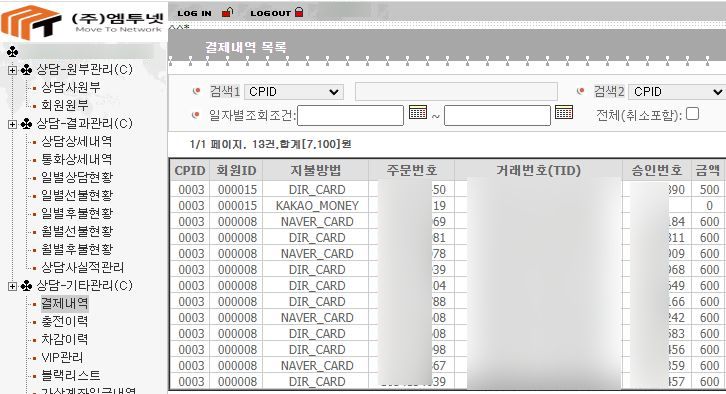The height and width of the screenshot is (394, 726).
Task: Open the end date calendar picker
Action: (564, 112)
